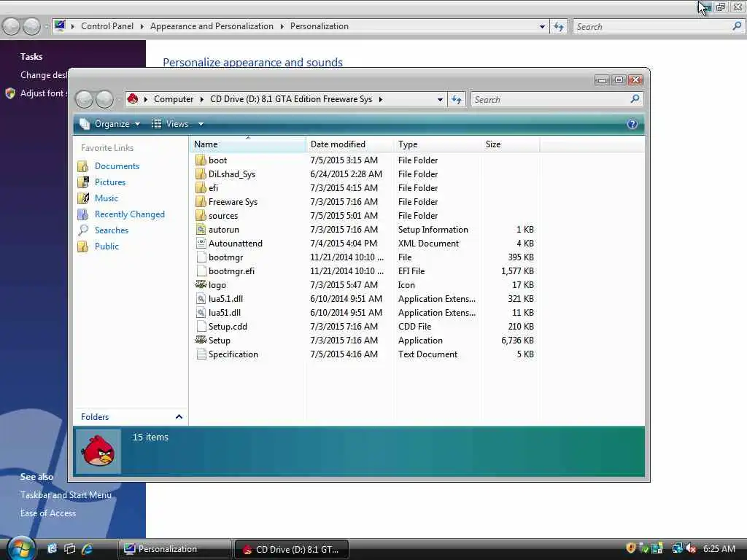Click the Show Desktop quick launch icon

click(69, 548)
